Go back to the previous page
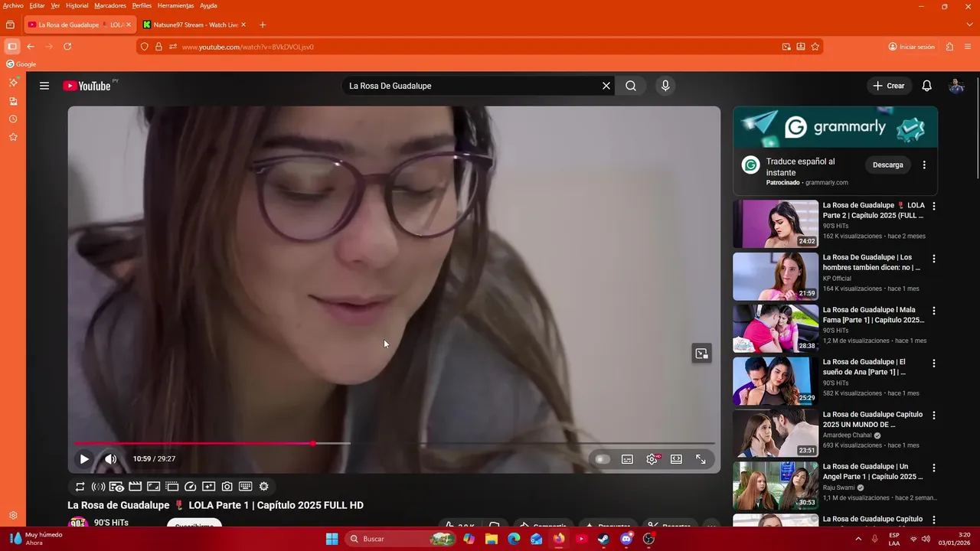This screenshot has width=980, height=551. click(31, 47)
